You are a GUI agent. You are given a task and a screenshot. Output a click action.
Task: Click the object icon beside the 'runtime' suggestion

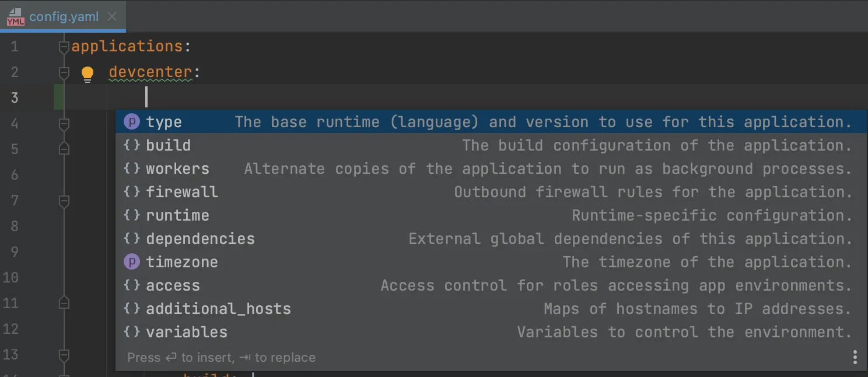(x=132, y=215)
